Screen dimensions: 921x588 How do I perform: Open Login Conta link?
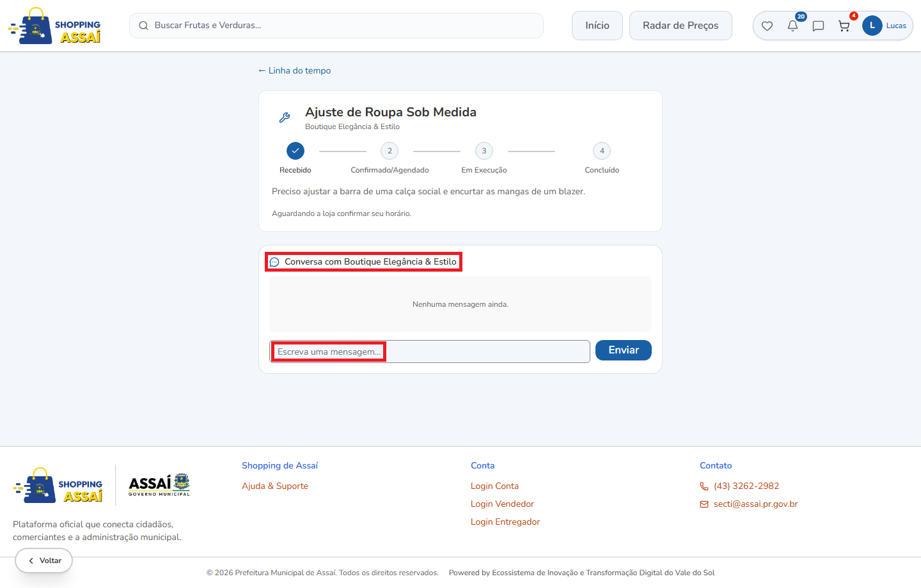pyautogui.click(x=495, y=486)
